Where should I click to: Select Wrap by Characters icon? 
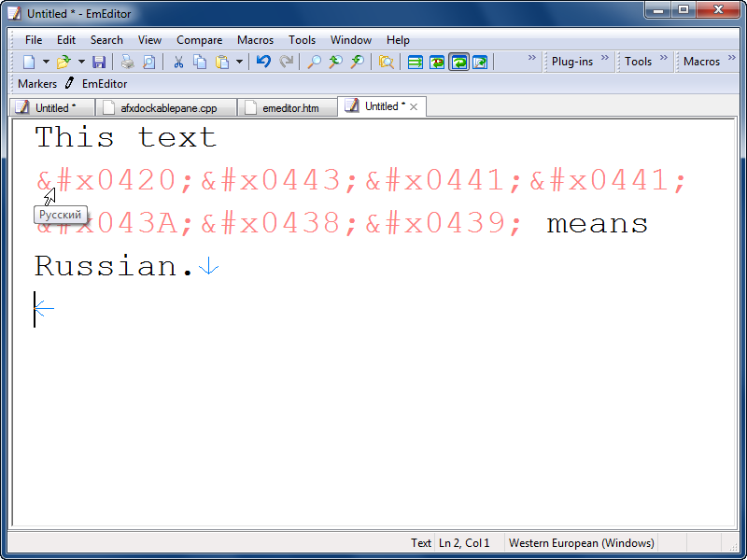[x=437, y=62]
